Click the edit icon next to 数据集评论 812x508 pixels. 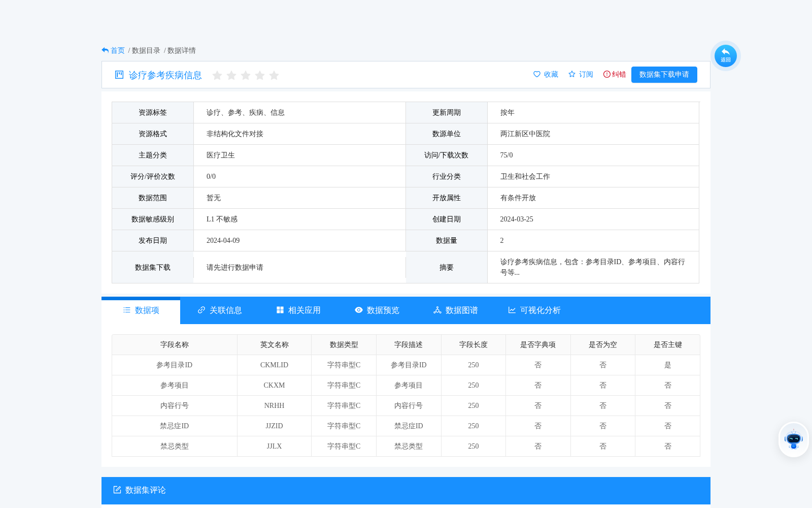pyautogui.click(x=117, y=490)
